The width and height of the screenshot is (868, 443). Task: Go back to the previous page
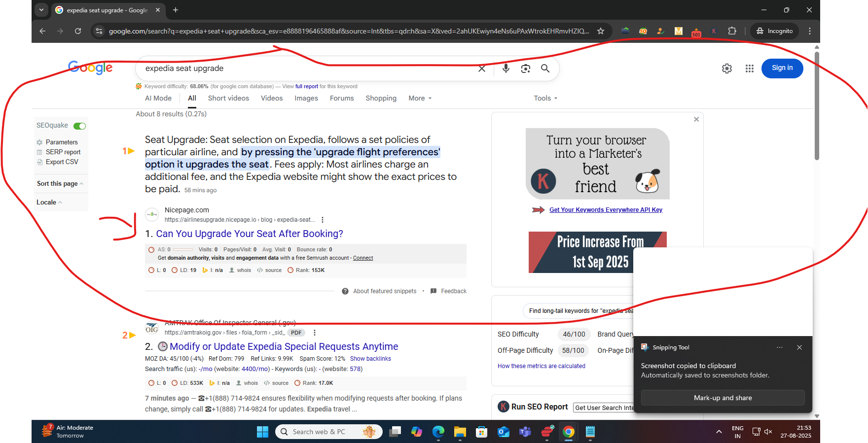point(42,31)
